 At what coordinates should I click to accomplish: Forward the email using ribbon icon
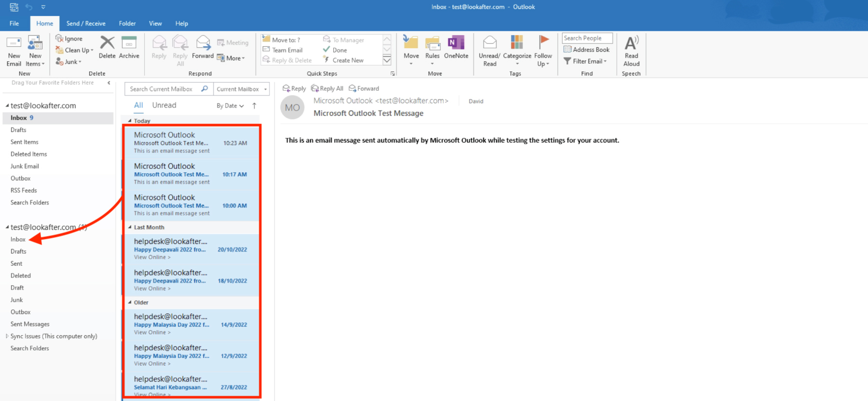click(203, 43)
